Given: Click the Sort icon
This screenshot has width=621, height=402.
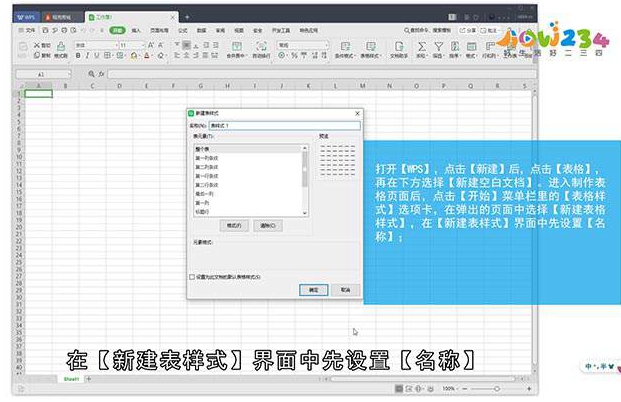Looking at the screenshot, I should (455, 47).
